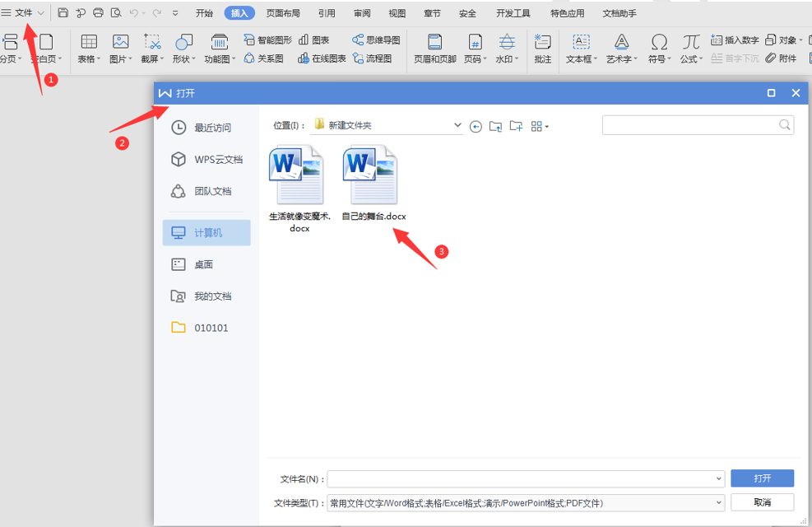Viewport: 812px width, 527px height.
Task: Click the redo arrow icon
Action: (157, 13)
